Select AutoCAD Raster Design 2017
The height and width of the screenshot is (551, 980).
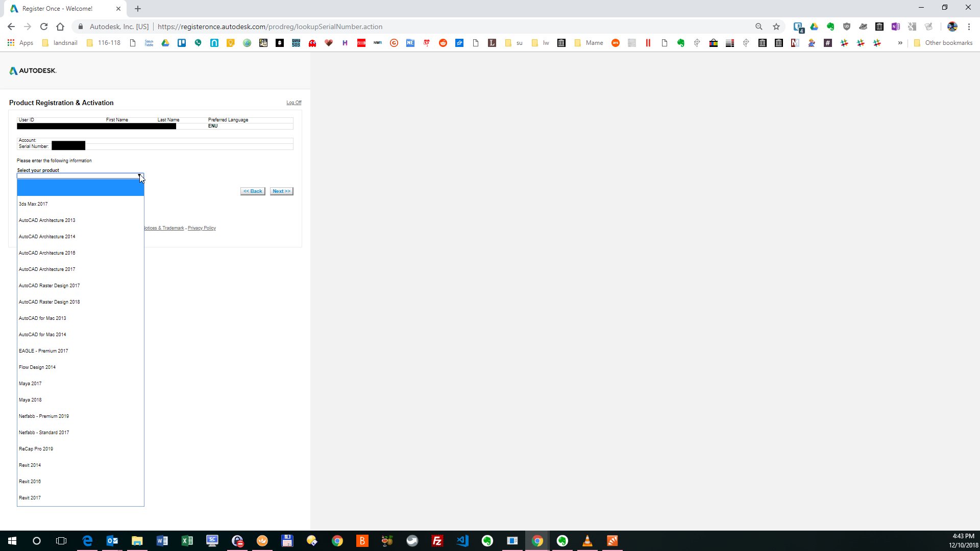81,286
